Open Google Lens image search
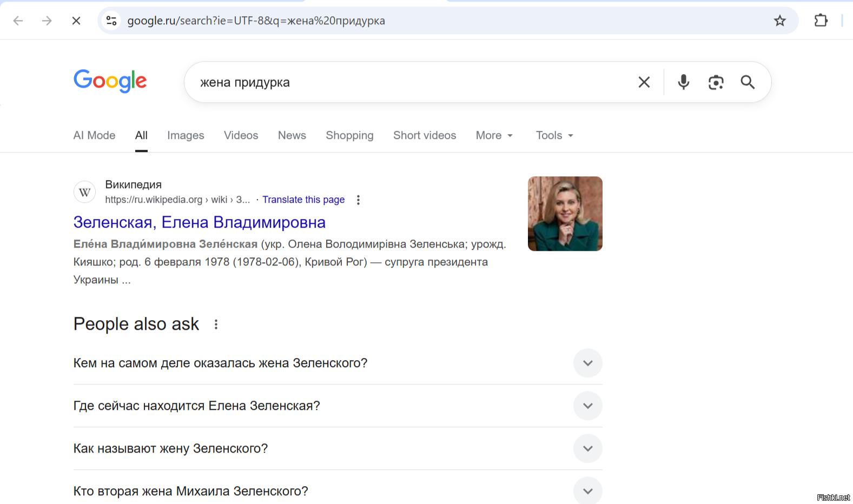853x504 pixels. click(716, 82)
